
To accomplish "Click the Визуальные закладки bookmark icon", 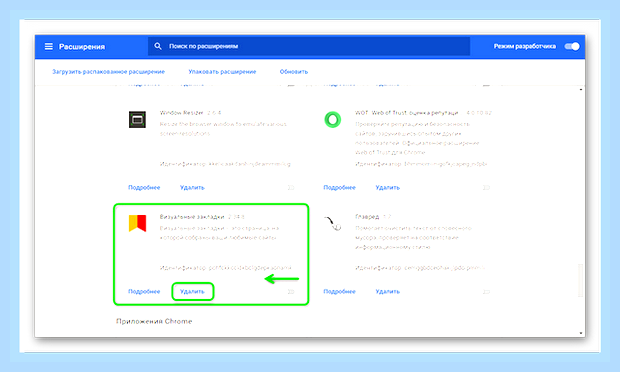I will 137,223.
